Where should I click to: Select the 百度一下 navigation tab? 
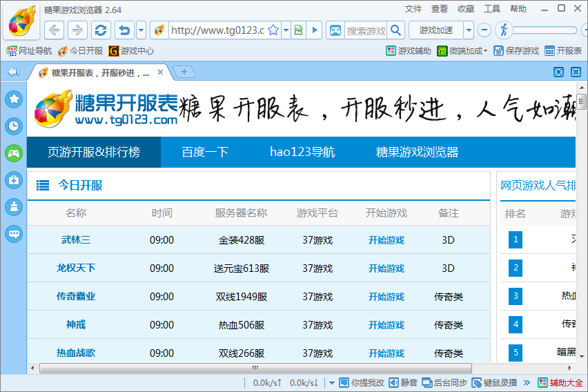(x=205, y=152)
